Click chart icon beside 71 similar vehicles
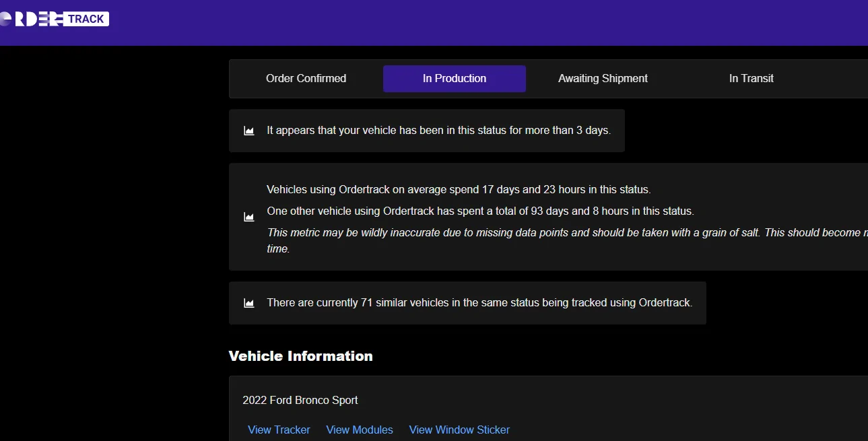 click(x=248, y=303)
